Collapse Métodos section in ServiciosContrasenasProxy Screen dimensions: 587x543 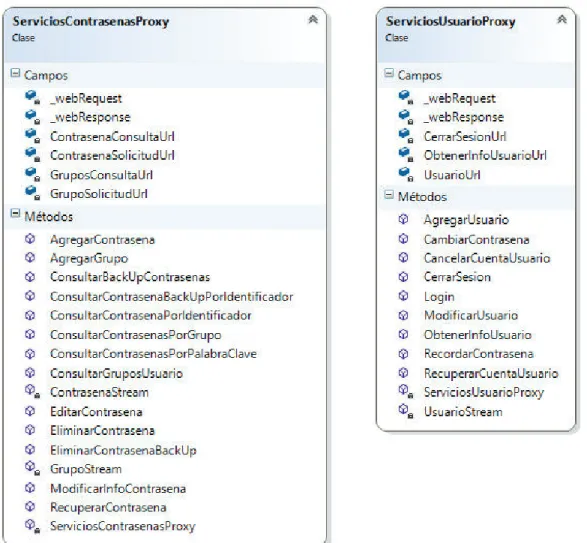[x=15, y=214]
